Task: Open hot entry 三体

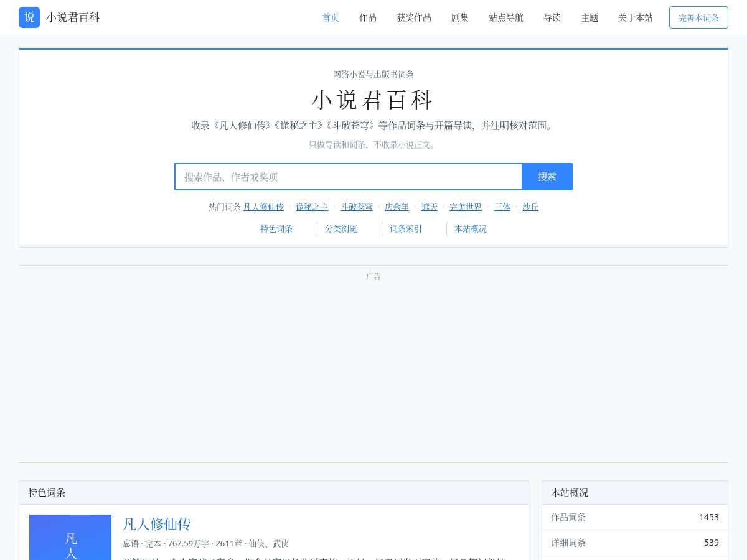Action: [502, 207]
